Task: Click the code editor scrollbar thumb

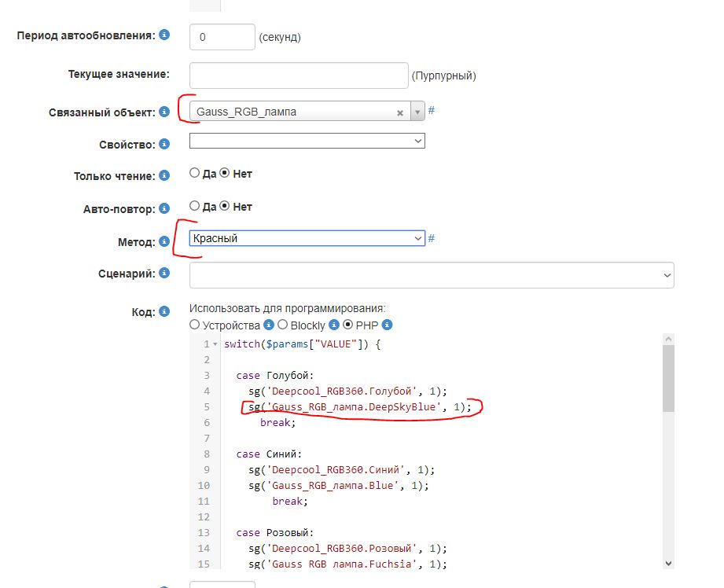Action: pos(668,378)
